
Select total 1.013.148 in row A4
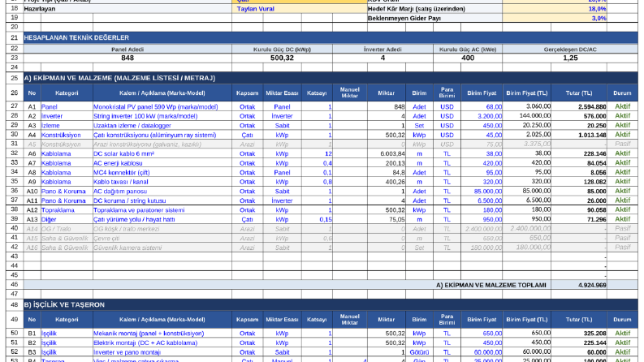(579, 135)
